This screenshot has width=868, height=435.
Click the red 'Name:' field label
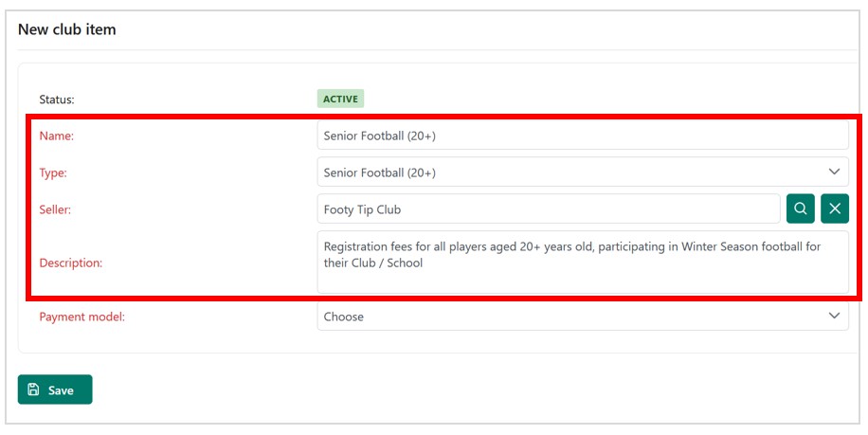point(56,136)
